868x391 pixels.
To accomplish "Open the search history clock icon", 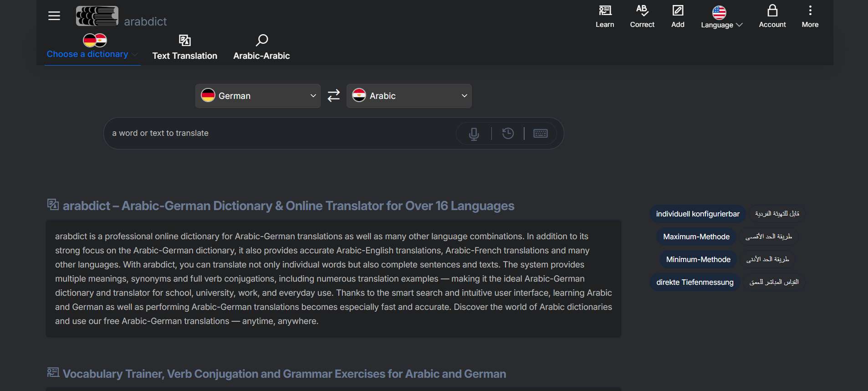I will 508,133.
